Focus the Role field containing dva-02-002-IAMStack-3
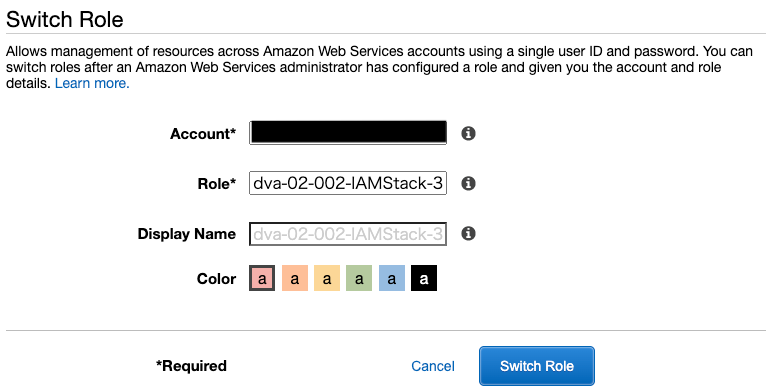Image resolution: width=776 pixels, height=392 pixels. (x=348, y=183)
